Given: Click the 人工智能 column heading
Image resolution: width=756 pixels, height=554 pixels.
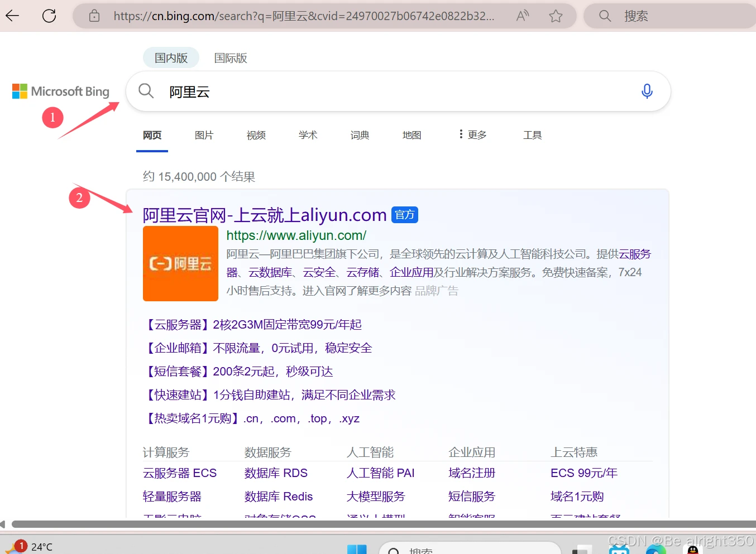Looking at the screenshot, I should [370, 452].
